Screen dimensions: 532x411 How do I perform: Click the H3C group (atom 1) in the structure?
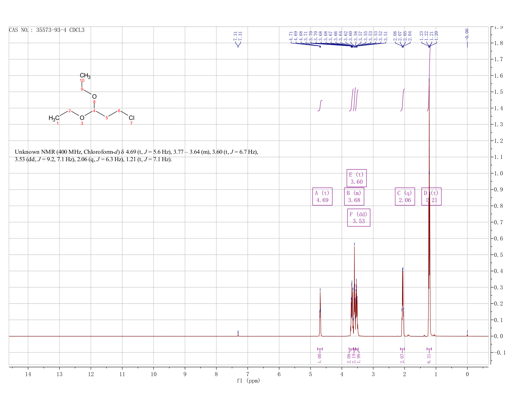tap(54, 118)
